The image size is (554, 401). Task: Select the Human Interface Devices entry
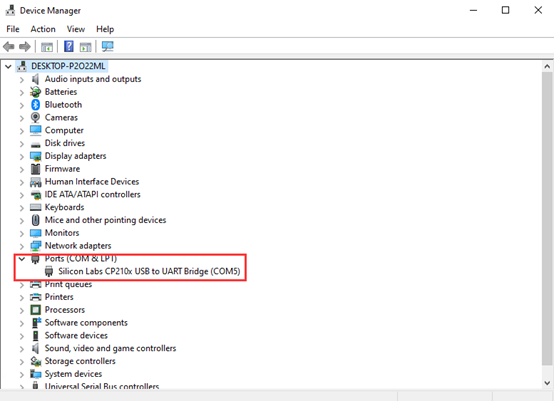coord(92,182)
